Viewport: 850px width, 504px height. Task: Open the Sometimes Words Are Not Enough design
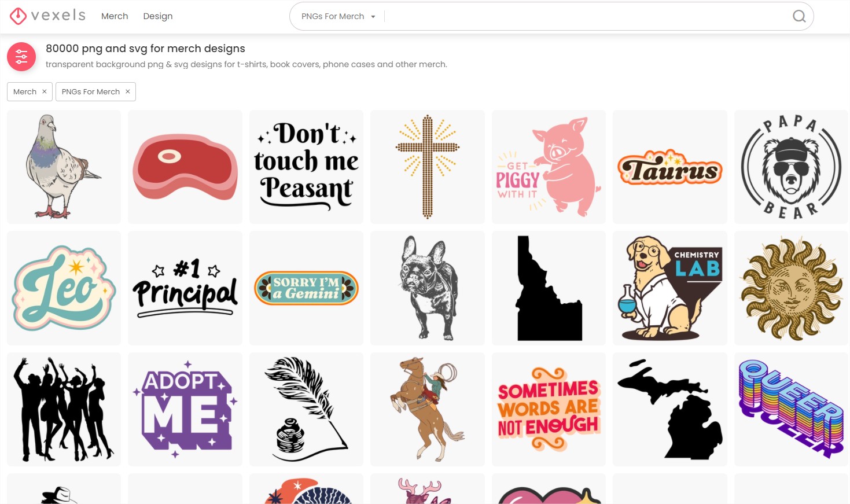549,409
